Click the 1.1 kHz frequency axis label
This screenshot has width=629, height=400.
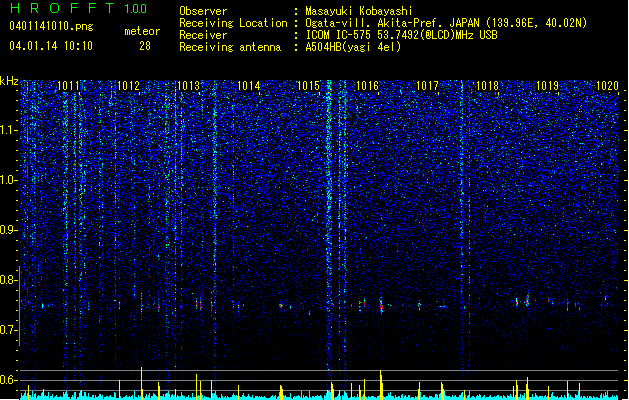coord(9,130)
